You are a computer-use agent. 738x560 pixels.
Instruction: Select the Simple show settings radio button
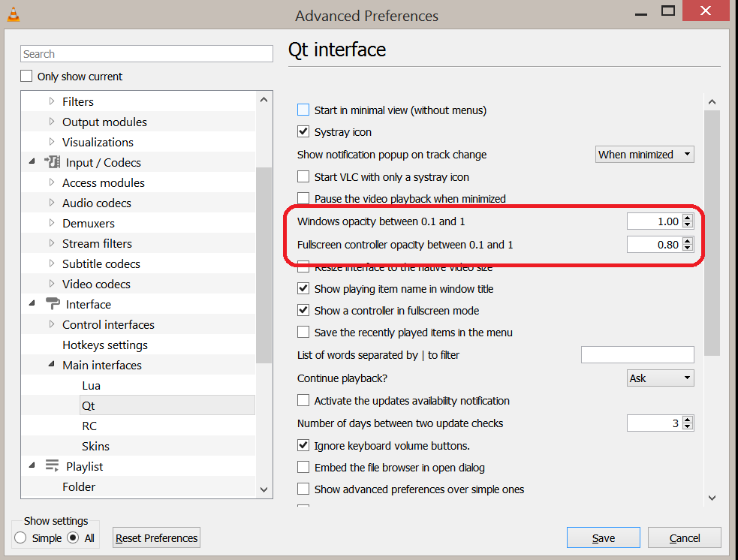click(20, 537)
